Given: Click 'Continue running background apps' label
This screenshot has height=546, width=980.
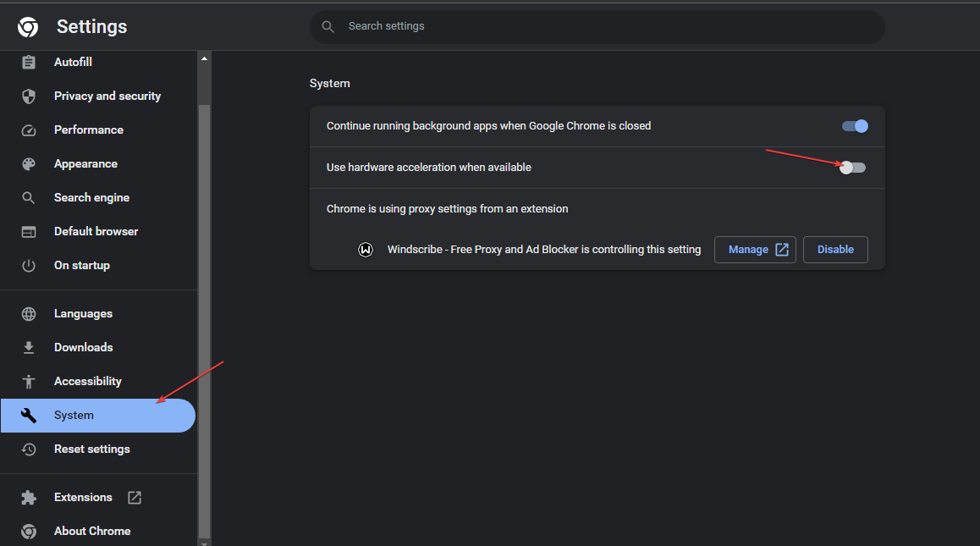Looking at the screenshot, I should coord(489,126).
